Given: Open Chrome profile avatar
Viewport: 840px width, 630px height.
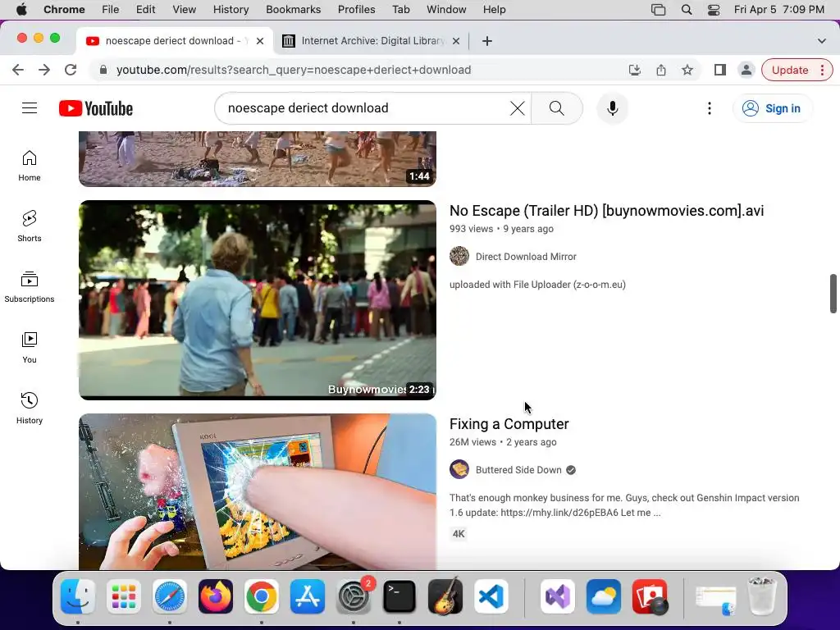Looking at the screenshot, I should click(x=746, y=70).
